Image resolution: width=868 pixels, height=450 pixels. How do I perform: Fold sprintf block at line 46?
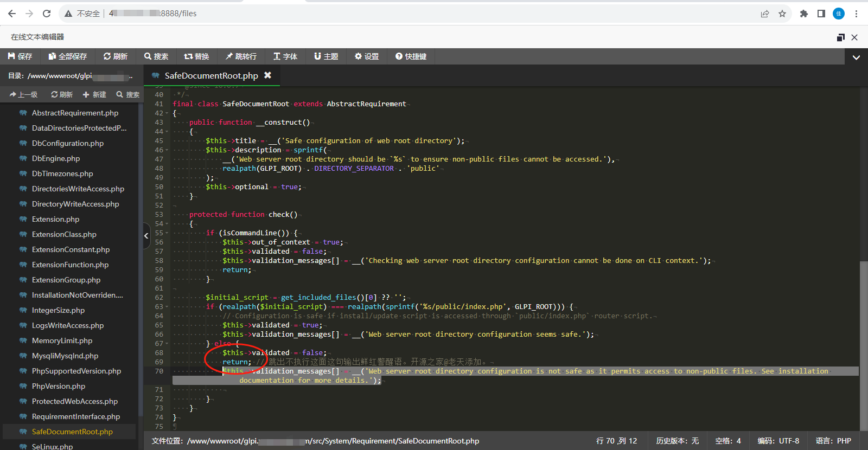167,150
